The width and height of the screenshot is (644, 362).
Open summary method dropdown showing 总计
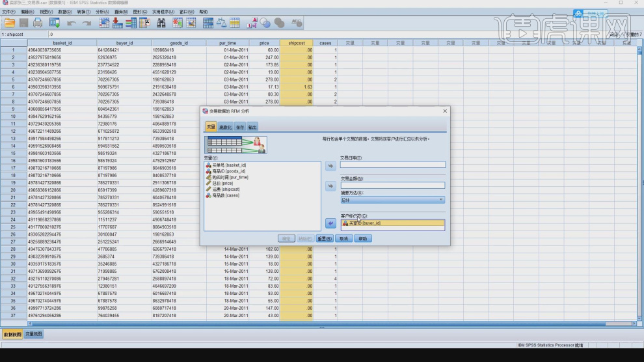point(393,200)
